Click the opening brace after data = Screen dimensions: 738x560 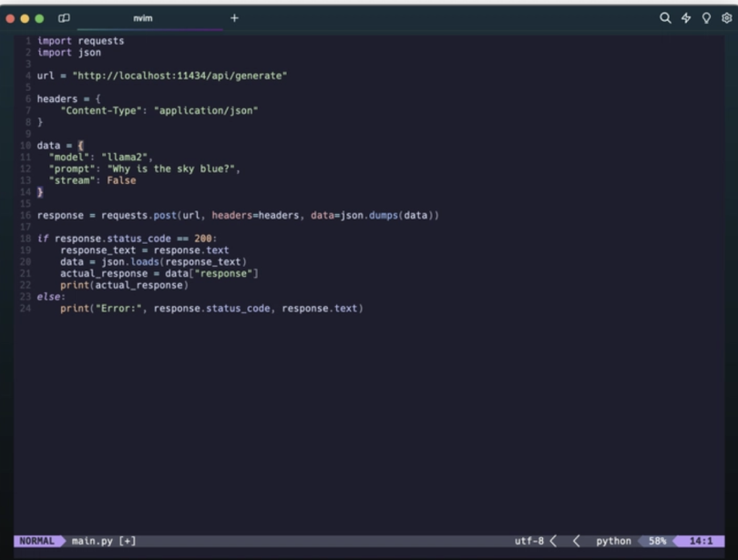pos(80,146)
